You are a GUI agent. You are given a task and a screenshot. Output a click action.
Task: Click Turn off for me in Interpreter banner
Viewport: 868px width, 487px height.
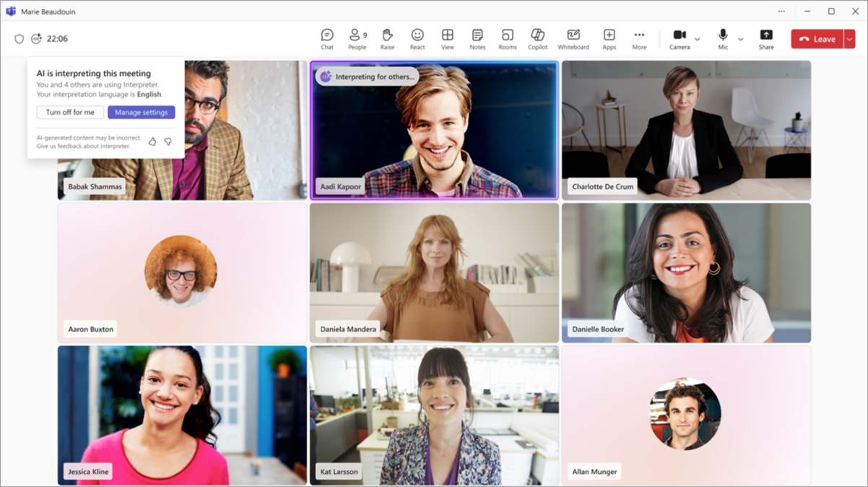[x=69, y=112]
